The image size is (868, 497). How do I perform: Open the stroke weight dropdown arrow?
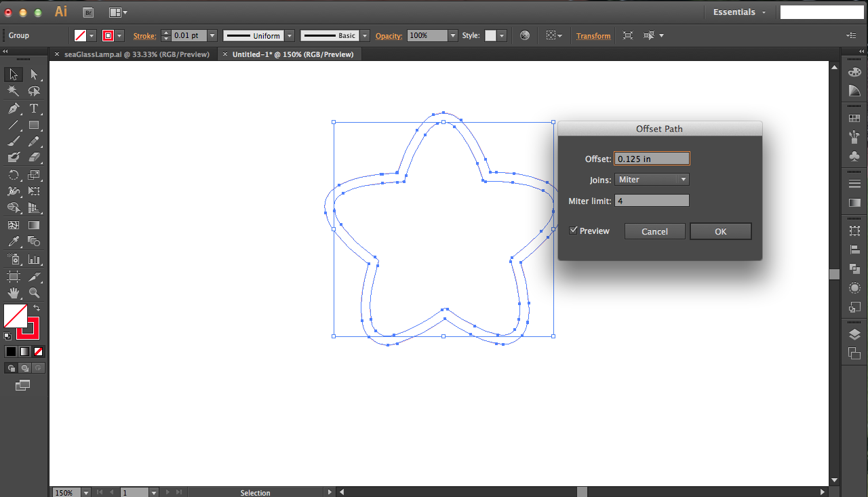(x=212, y=36)
